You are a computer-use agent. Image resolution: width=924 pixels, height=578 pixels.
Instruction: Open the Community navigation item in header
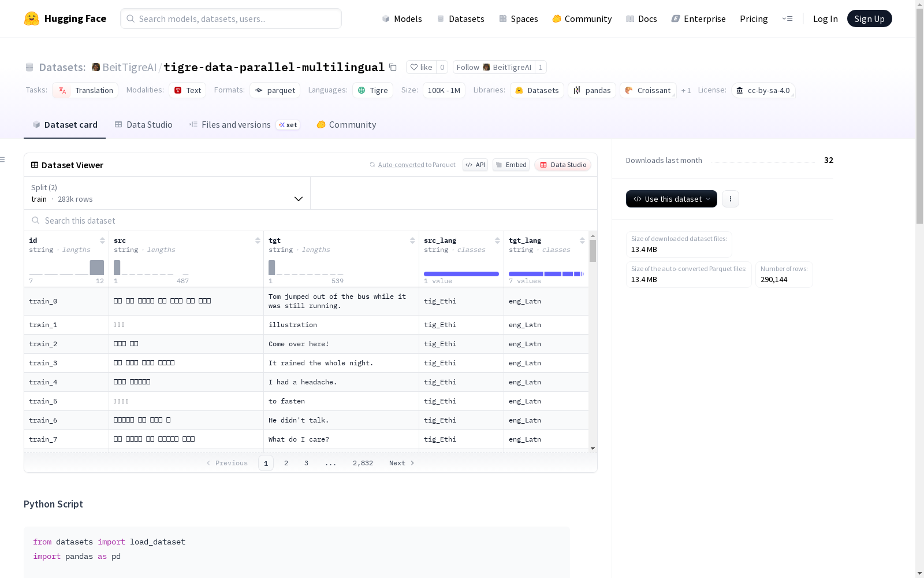(582, 18)
